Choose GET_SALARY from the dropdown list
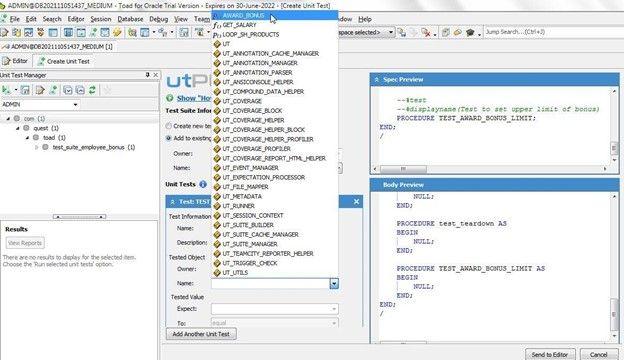 (275, 25)
